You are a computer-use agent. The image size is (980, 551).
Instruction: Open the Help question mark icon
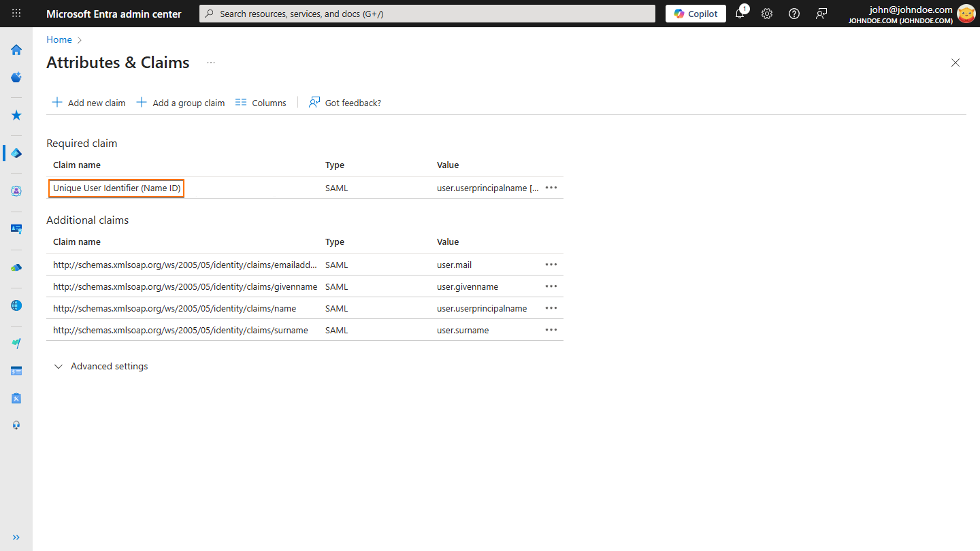pos(794,14)
